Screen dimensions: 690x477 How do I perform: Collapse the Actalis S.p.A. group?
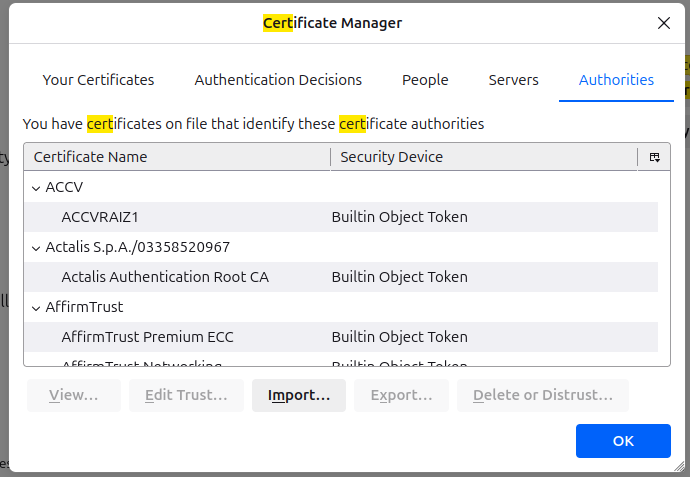click(x=36, y=247)
